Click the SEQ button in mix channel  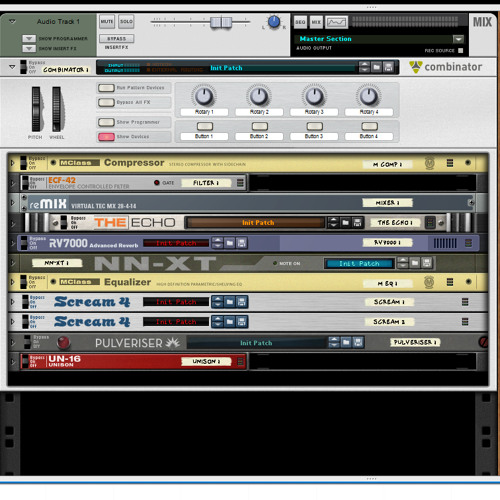(x=300, y=22)
